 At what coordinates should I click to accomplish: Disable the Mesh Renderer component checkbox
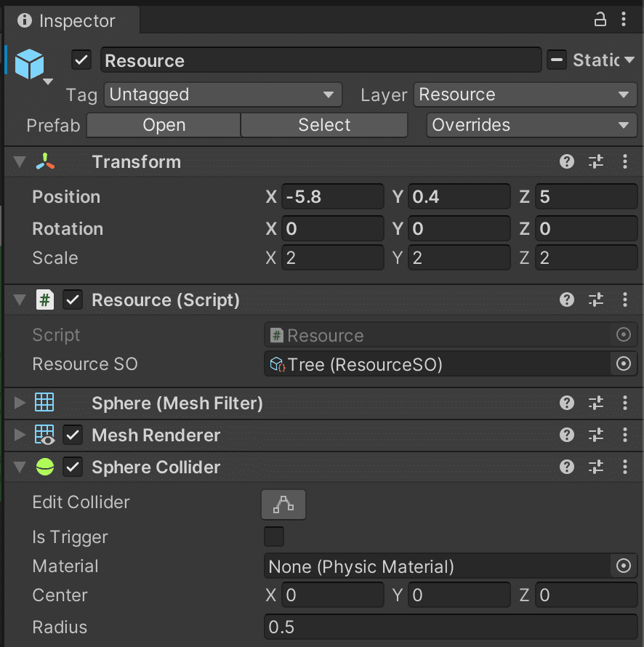coord(73,435)
